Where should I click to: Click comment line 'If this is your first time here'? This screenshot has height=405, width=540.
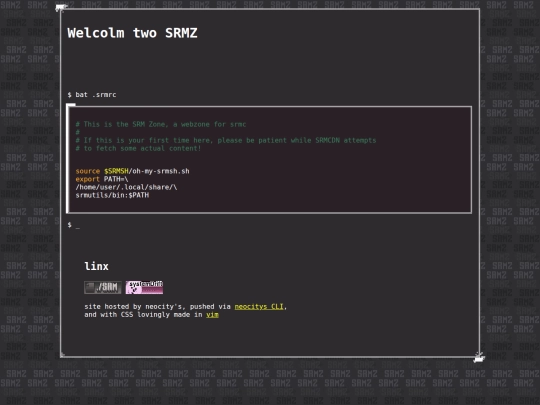226,141
